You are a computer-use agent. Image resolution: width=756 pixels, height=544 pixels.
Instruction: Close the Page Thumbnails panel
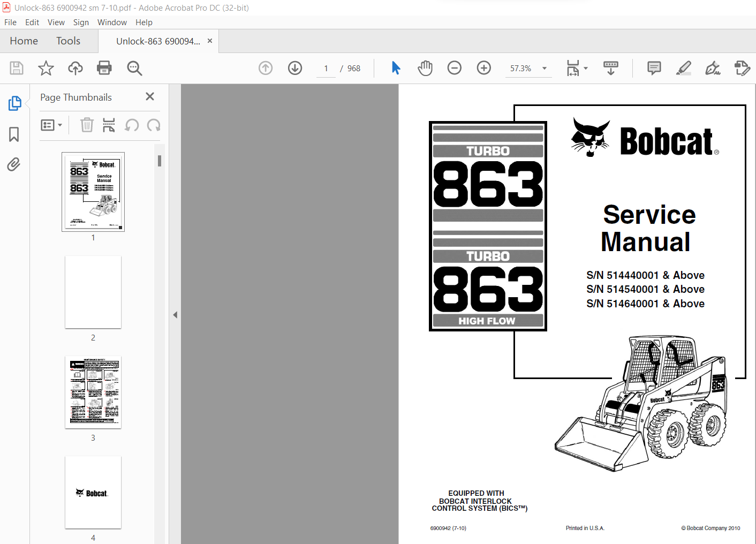click(150, 96)
